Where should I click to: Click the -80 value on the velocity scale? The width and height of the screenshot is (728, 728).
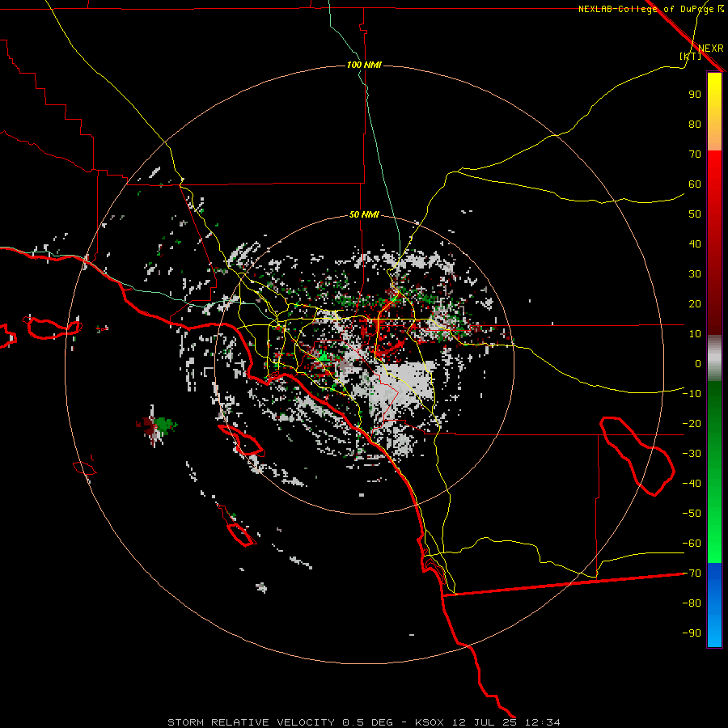[692, 603]
